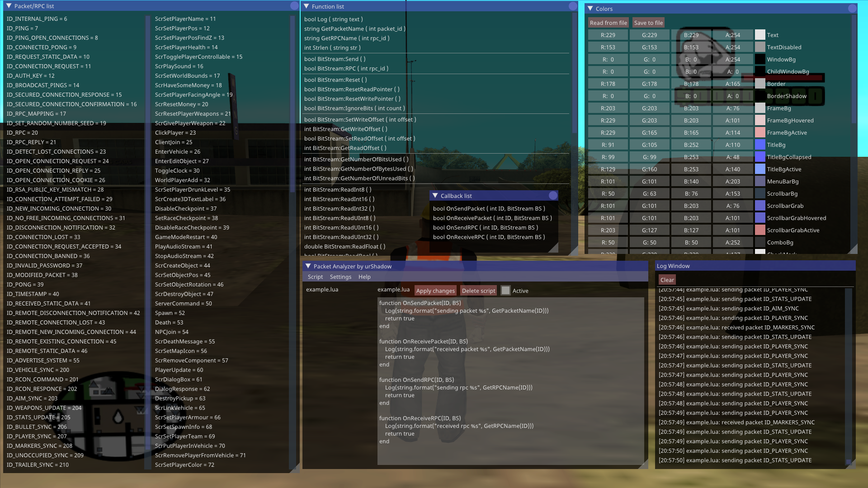Click the Function list panel icon
This screenshot has height=488, width=868.
(307, 6)
